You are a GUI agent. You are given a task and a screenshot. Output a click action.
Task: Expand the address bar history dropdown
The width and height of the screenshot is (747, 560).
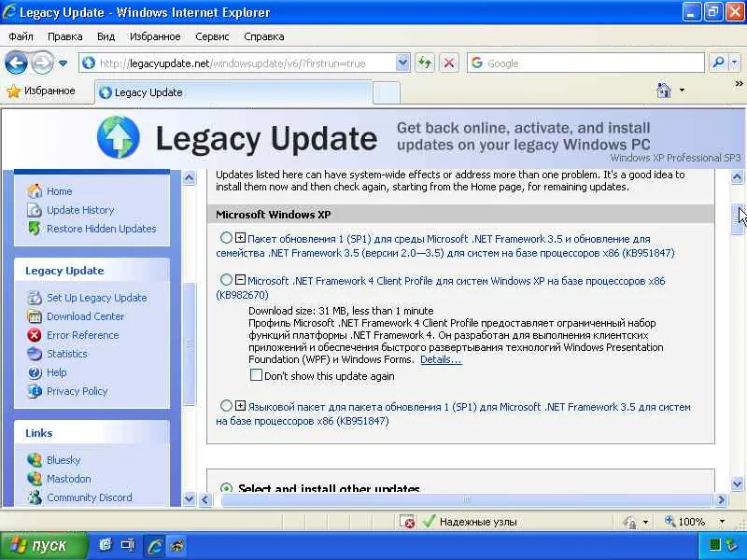coord(402,63)
